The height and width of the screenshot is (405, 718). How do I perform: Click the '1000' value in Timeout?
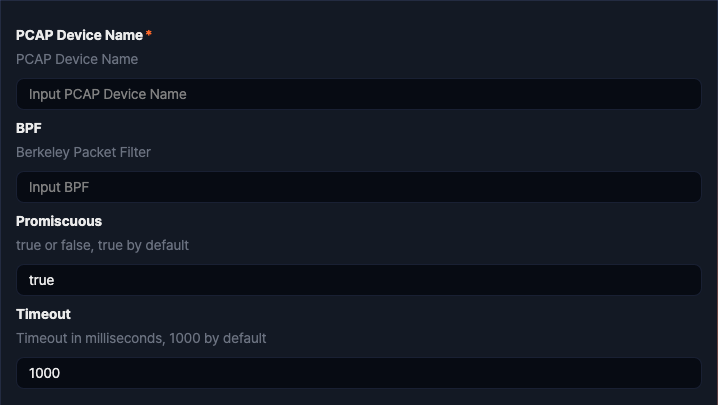click(x=45, y=373)
